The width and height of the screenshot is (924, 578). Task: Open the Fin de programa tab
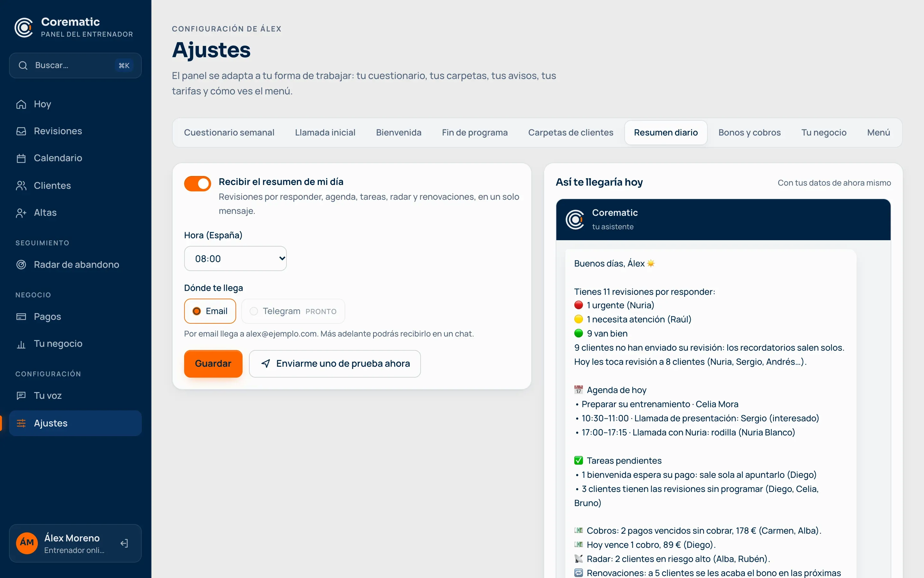[x=475, y=133]
